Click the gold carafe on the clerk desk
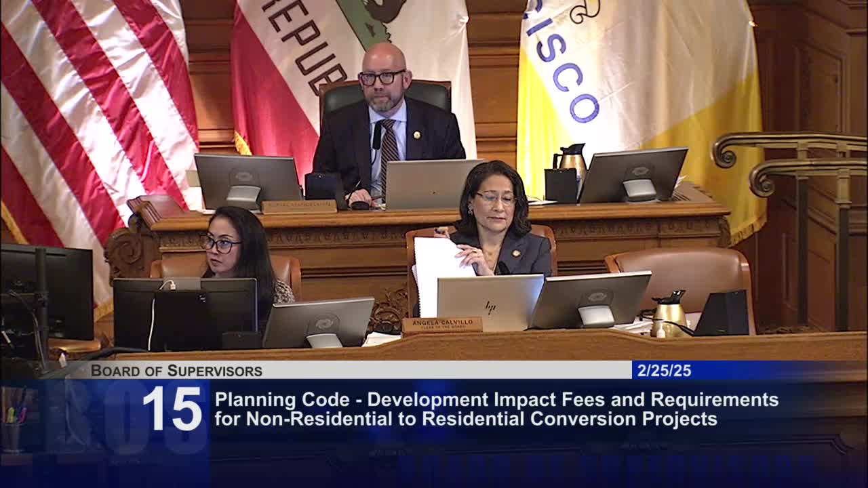Image resolution: width=868 pixels, height=488 pixels. (669, 313)
